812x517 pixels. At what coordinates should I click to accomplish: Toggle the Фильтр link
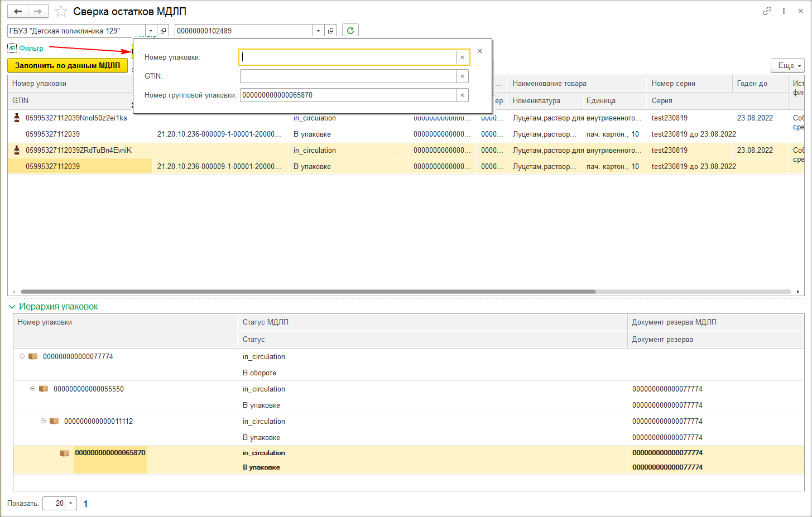point(31,49)
